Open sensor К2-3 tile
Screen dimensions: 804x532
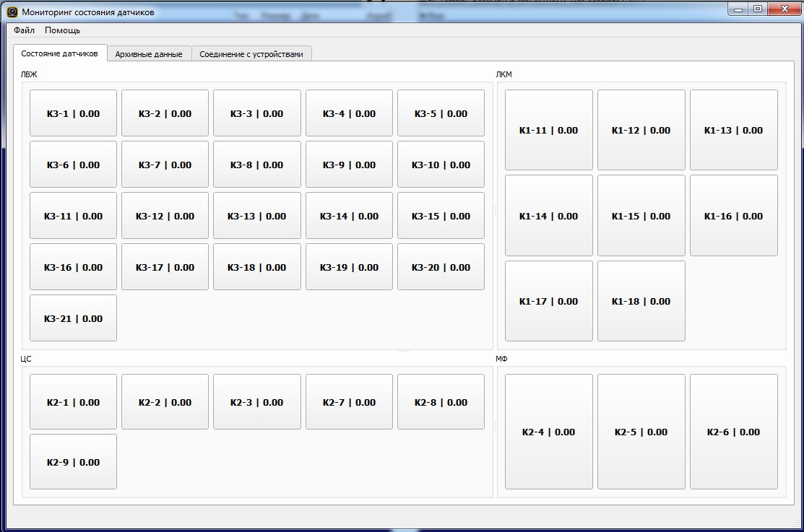257,402
